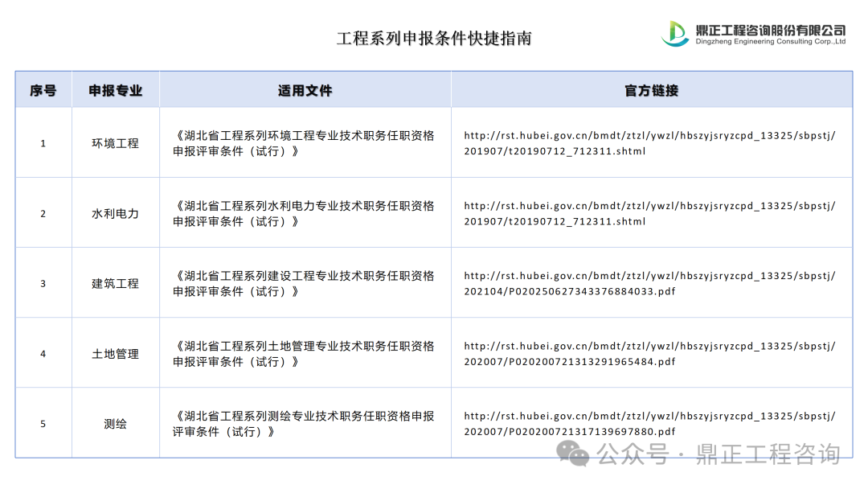Screen dimensions: 868x489
Task: Click the 鼎正工程咨询股份有限公司 company name
Action: pos(770,30)
